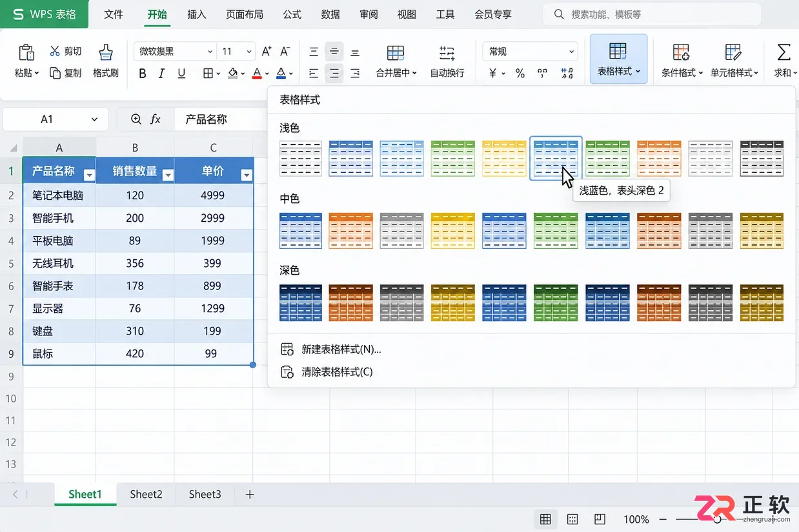Open filter dropdown for 销售数量 column
Screen dimensions: 799x532
[x=168, y=175]
